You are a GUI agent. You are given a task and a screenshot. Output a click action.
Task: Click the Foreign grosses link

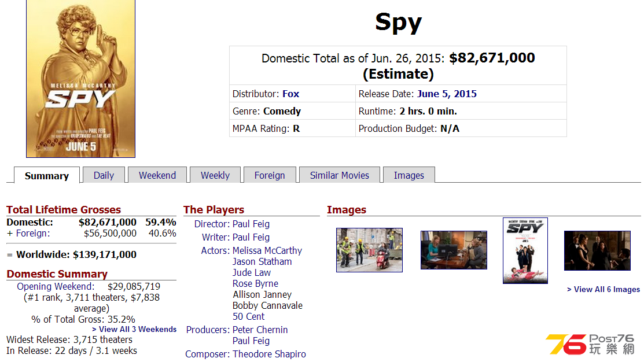coord(33,234)
